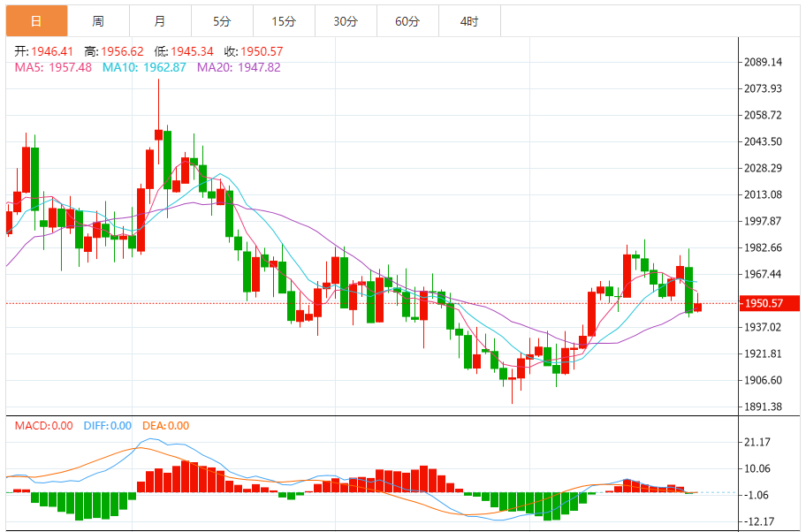Open the 5分 timeframe tab
This screenshot has width=806, height=532.
pos(222,21)
